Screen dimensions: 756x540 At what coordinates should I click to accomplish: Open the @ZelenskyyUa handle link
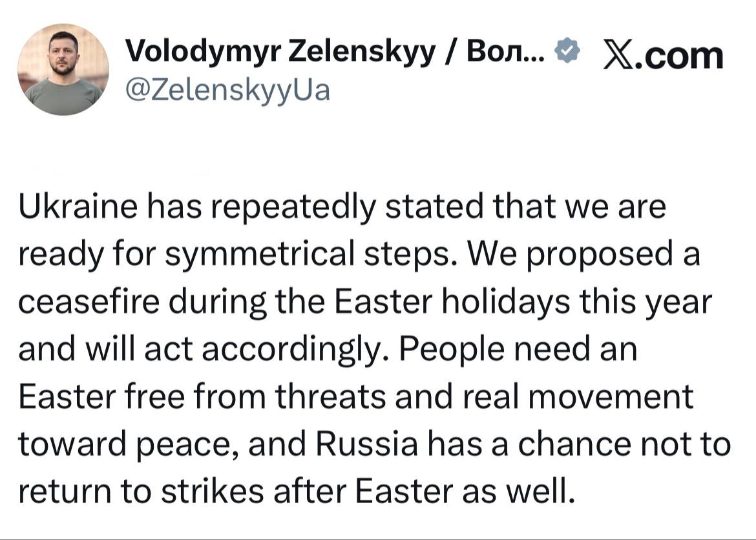click(x=226, y=90)
